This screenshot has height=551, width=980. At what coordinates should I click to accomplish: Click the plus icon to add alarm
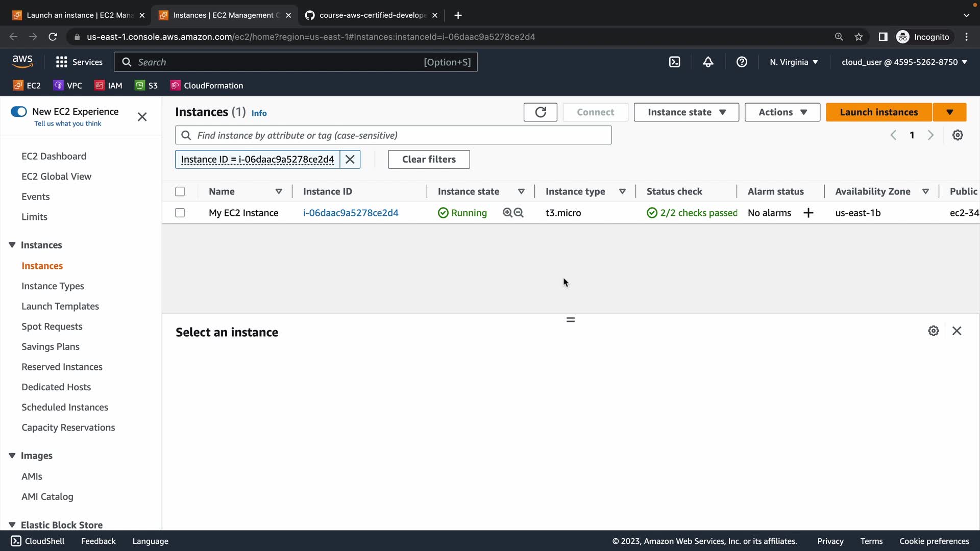(808, 213)
